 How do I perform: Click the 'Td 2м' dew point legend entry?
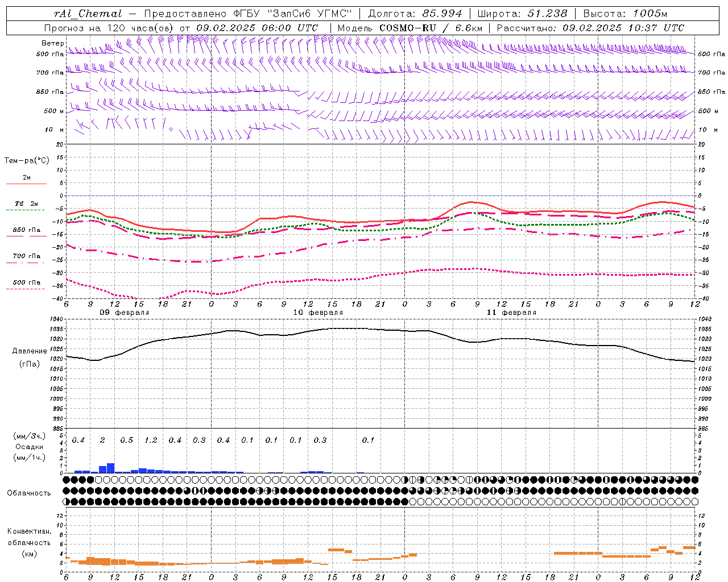(27, 203)
